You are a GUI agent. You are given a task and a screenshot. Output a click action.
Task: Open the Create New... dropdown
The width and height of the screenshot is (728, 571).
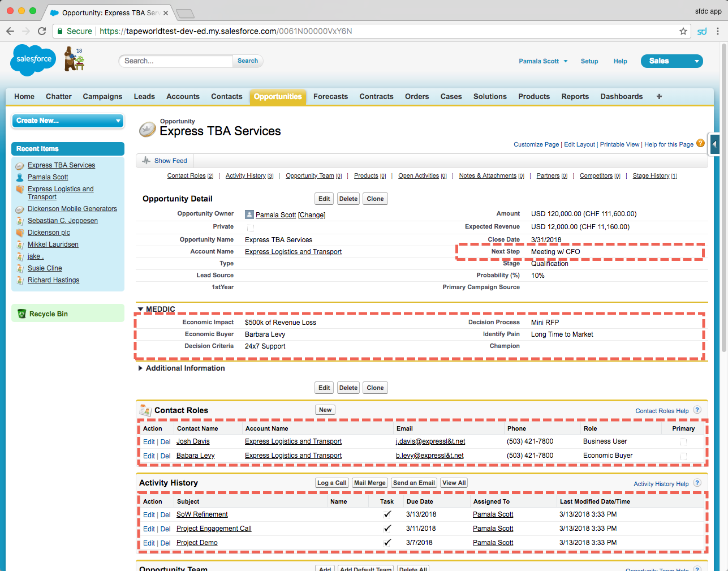point(68,121)
